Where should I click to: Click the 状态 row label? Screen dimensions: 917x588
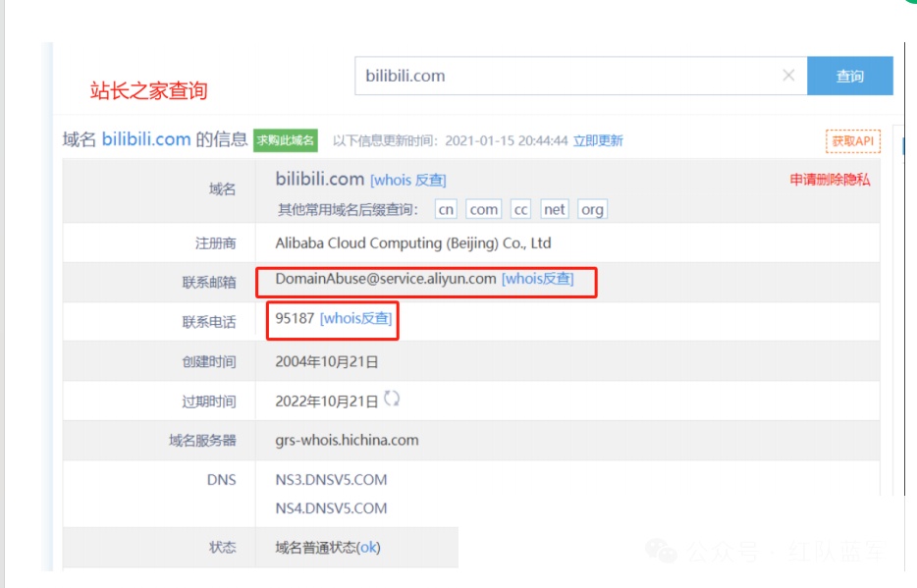tap(222, 548)
